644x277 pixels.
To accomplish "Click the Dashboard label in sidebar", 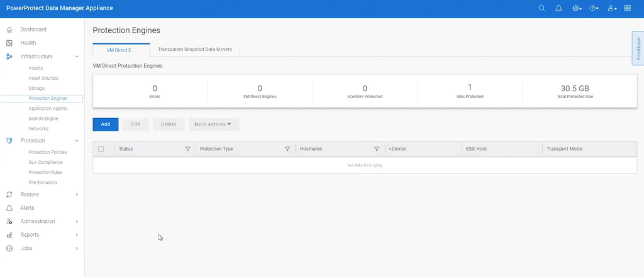I will click(x=33, y=30).
